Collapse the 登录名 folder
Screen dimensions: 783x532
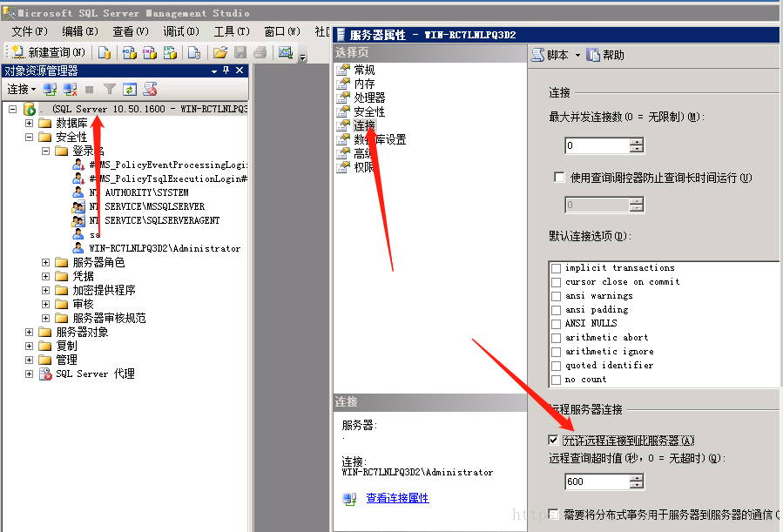point(46,151)
